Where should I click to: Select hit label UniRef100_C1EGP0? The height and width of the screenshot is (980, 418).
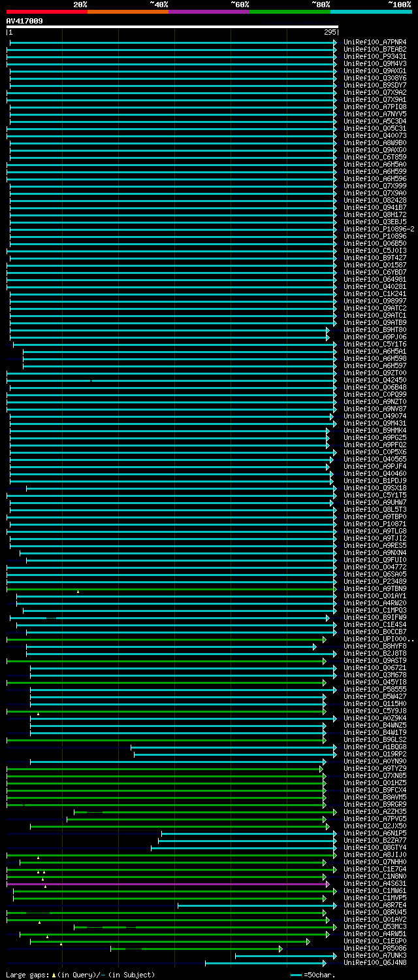click(x=375, y=941)
